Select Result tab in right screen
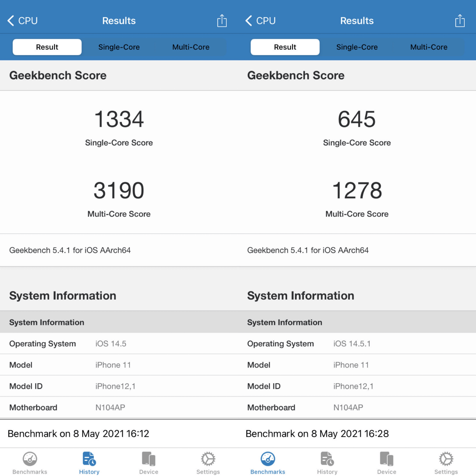The width and height of the screenshot is (476, 476). coord(285,47)
